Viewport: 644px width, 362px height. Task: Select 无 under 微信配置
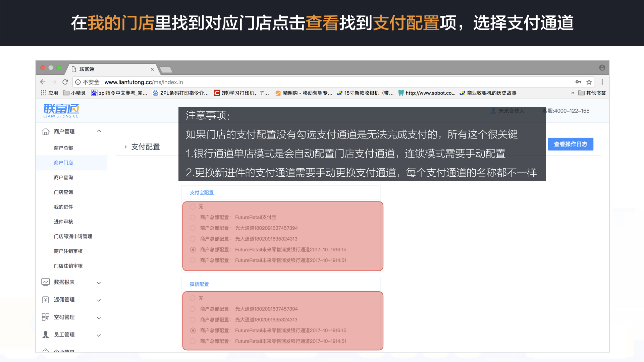click(193, 298)
